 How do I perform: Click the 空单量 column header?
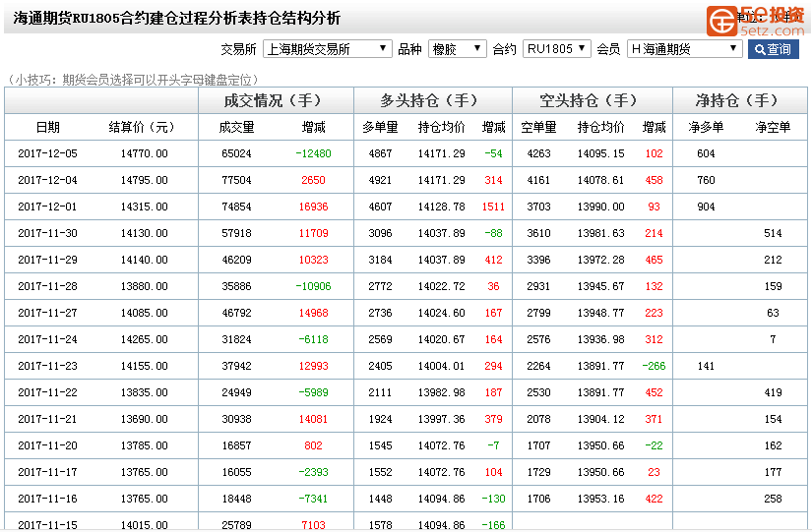pyautogui.click(x=538, y=127)
